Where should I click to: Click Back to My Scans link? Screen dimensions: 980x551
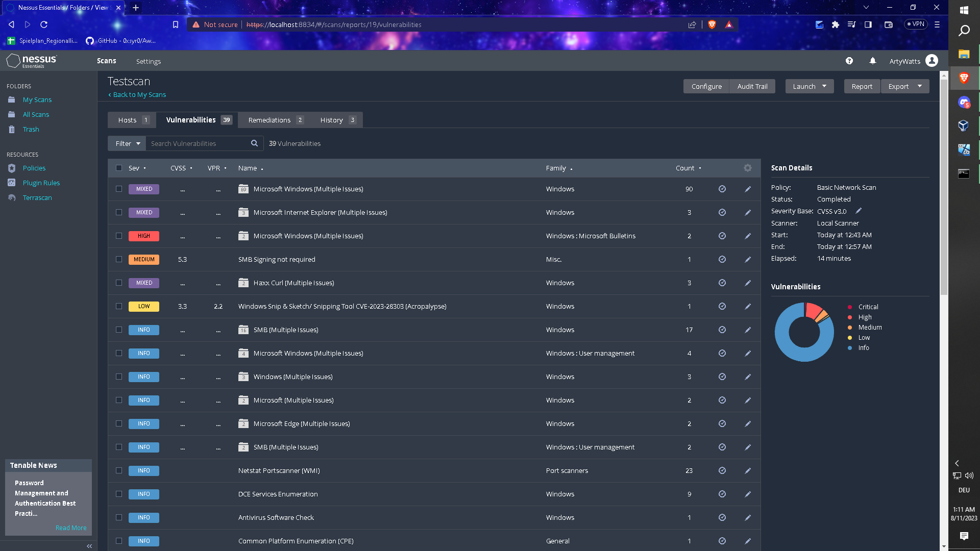pos(137,94)
